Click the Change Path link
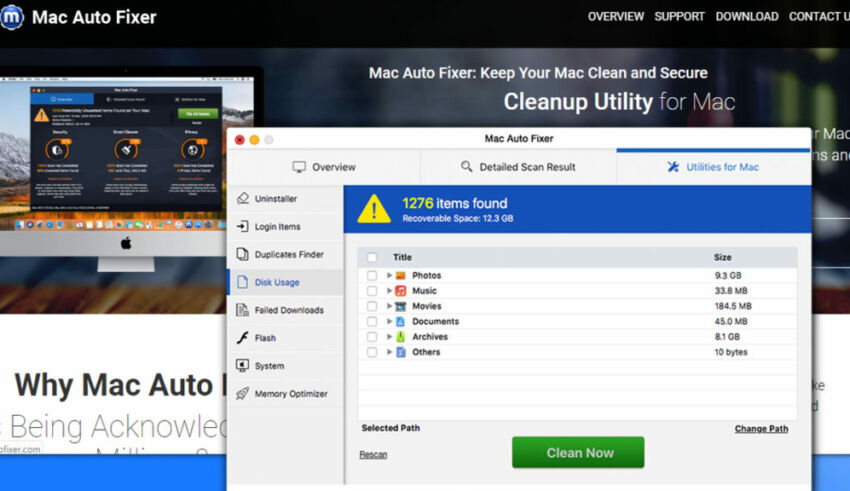850x491 pixels. click(761, 429)
